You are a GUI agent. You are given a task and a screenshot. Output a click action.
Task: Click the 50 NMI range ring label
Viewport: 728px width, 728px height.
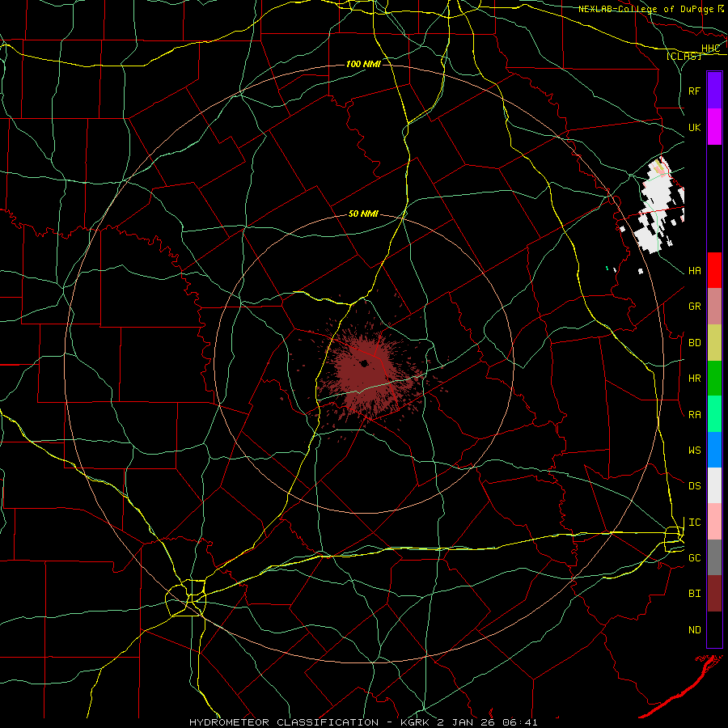(363, 214)
